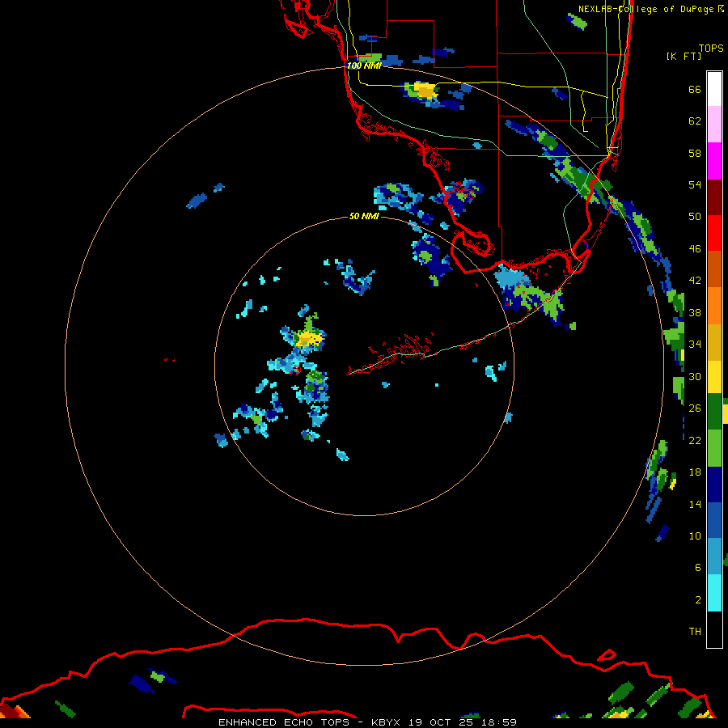Pick the bright red legend swatch

714,233
